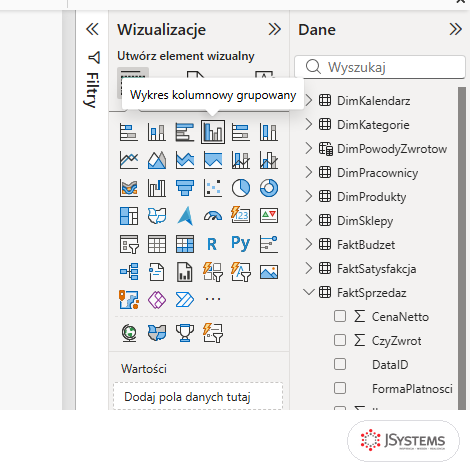This screenshot has height=472, width=470.
Task: Select the pie chart visual
Action: [x=241, y=188]
